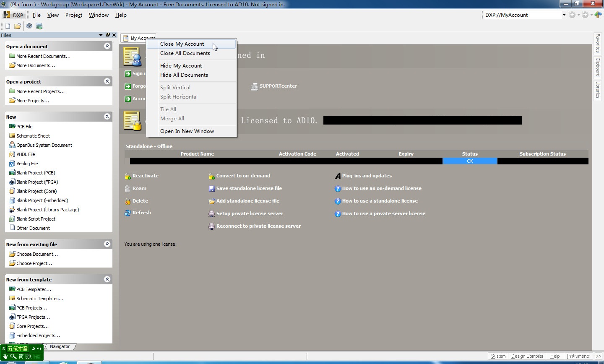This screenshot has width=604, height=364.
Task: Open How to use an on-demand license
Action: pos(382,188)
